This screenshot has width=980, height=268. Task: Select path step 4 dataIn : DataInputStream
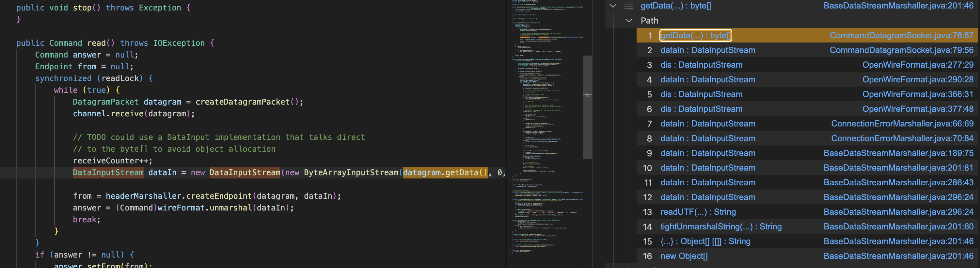pos(708,79)
